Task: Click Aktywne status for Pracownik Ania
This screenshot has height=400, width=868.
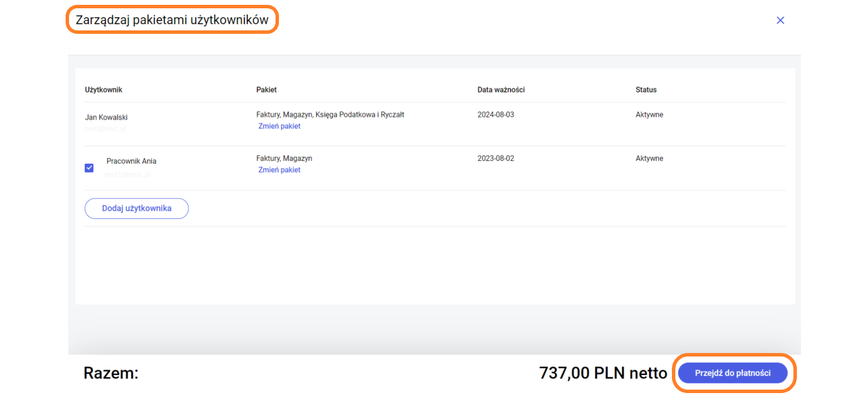Action: [x=649, y=158]
